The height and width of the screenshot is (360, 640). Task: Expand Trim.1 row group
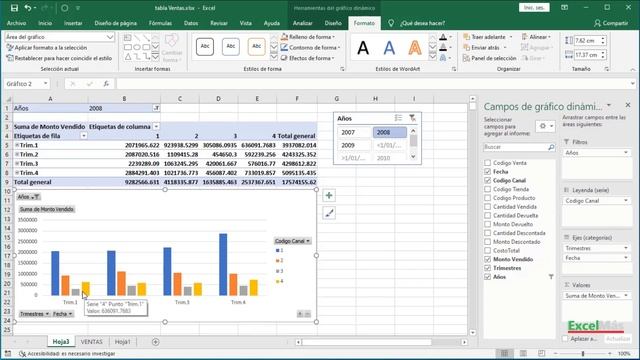coord(17,145)
